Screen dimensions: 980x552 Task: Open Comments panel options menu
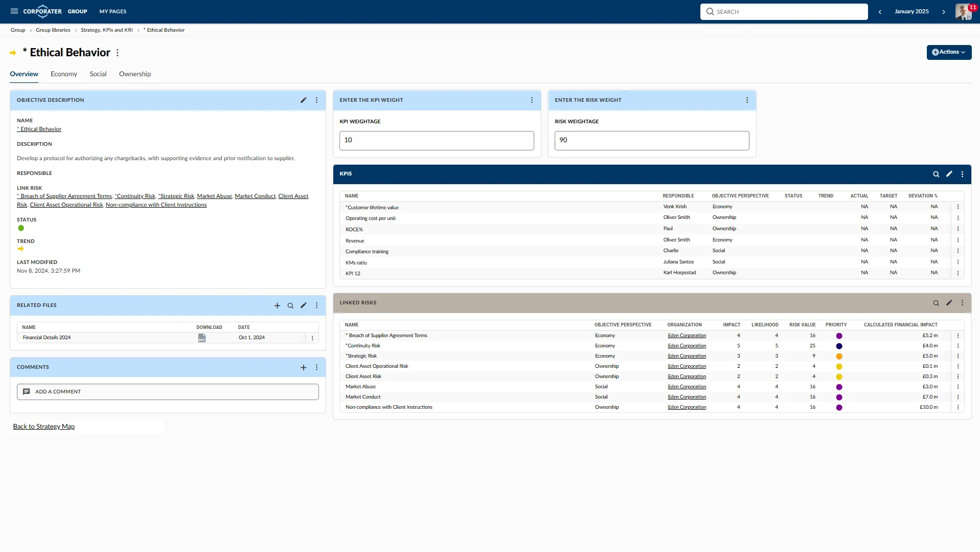pos(317,367)
